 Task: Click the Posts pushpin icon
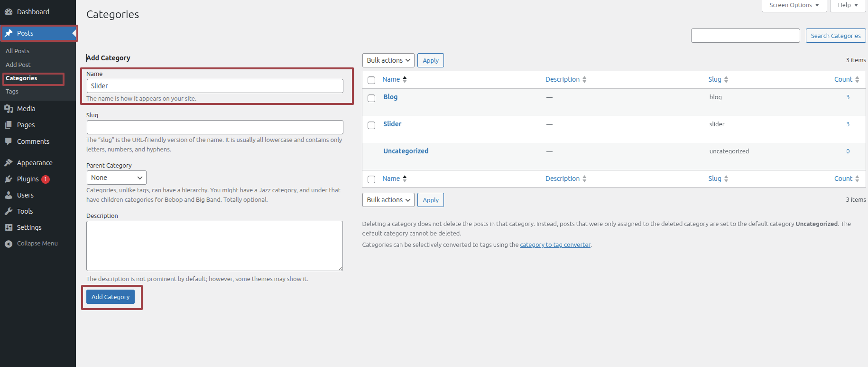[x=9, y=33]
